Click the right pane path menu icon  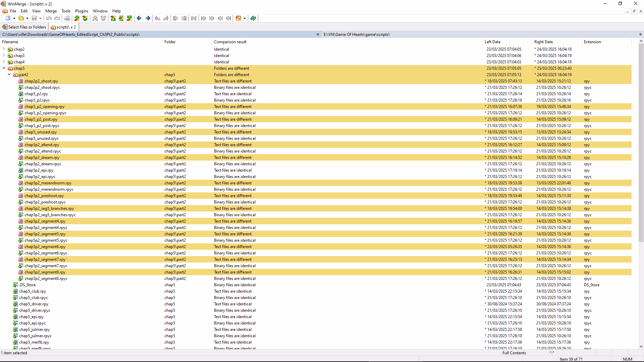[x=640, y=35]
